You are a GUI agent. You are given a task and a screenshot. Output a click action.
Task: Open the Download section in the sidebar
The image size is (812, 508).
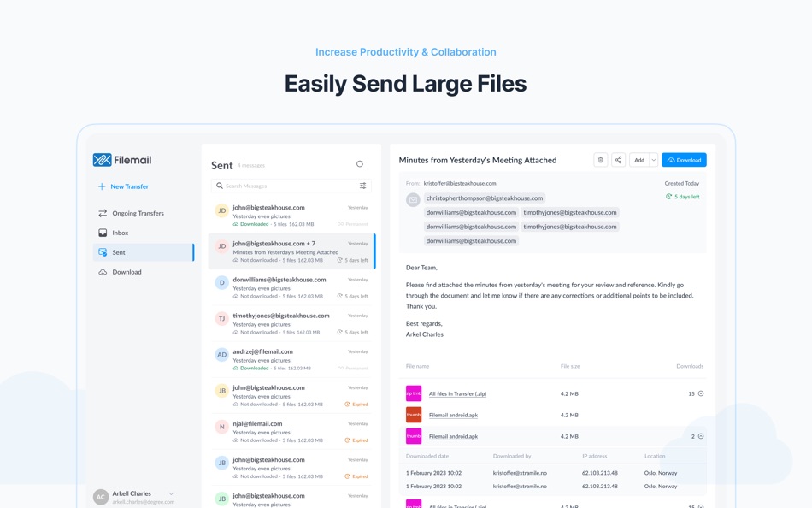point(127,272)
